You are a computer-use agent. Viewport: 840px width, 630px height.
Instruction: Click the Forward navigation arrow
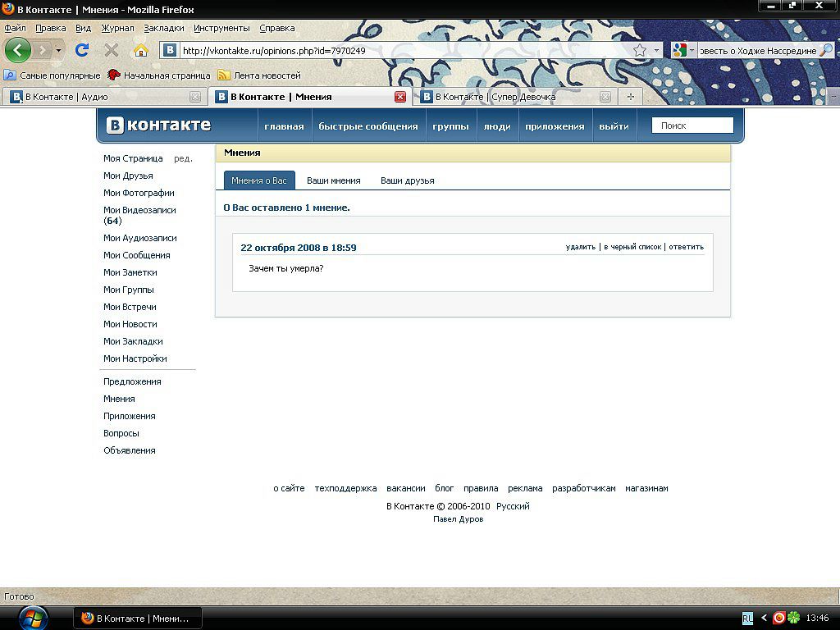point(43,50)
